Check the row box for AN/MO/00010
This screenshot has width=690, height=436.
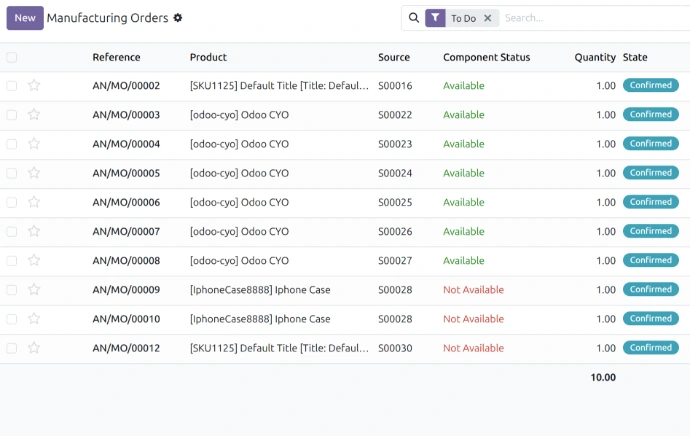click(x=12, y=319)
